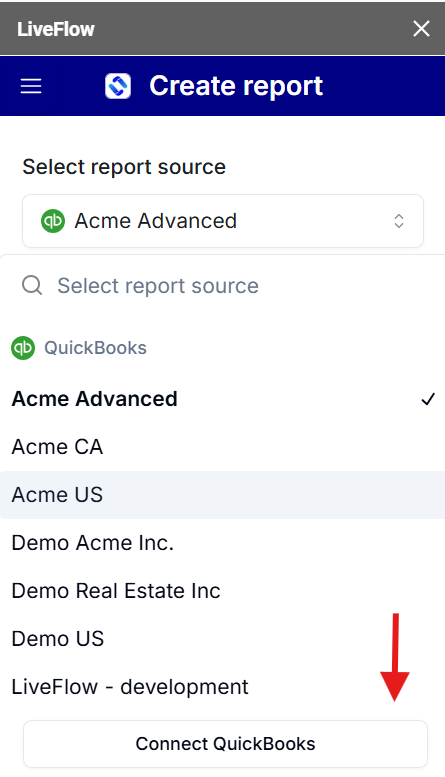Image resolution: width=445 pixels, height=777 pixels.
Task: Choose Demo Real Estate Inc
Action: (222, 591)
